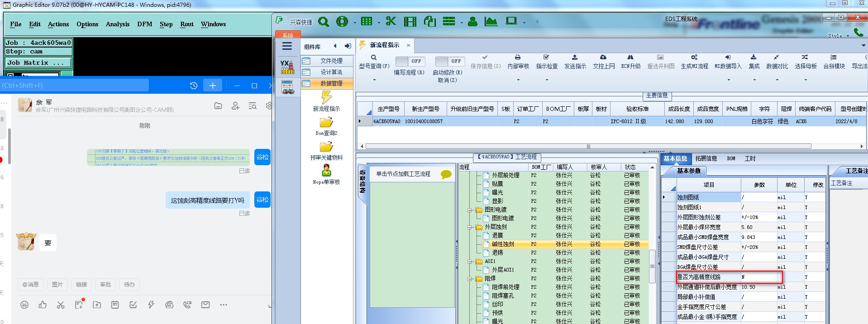Open the Bom查询2 folder component
The width and height of the screenshot is (868, 324).
pyautogui.click(x=326, y=126)
